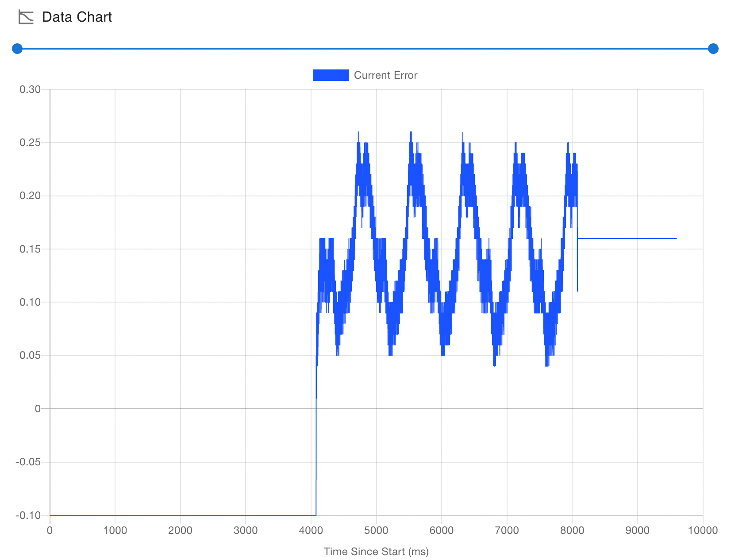Click the x-axis label '4000'

(311, 530)
